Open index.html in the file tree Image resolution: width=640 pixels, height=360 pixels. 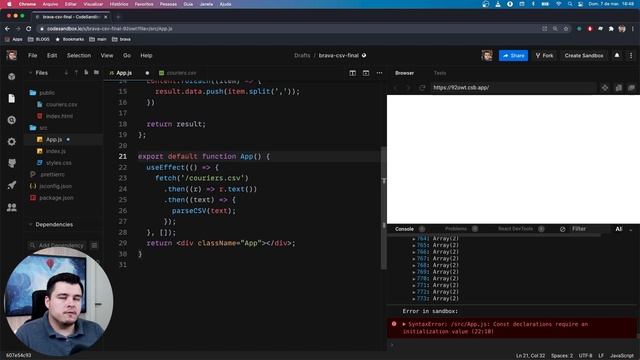coord(59,116)
